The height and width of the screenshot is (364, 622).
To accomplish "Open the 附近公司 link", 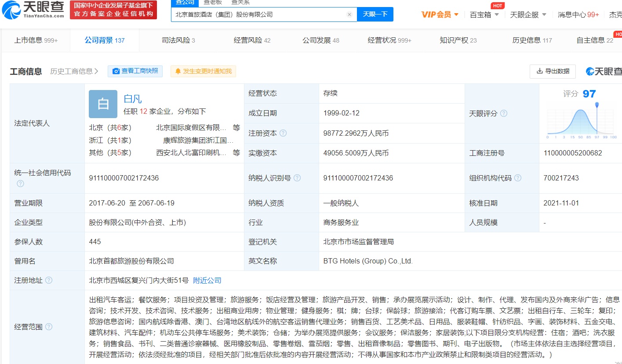I will coord(207,281).
